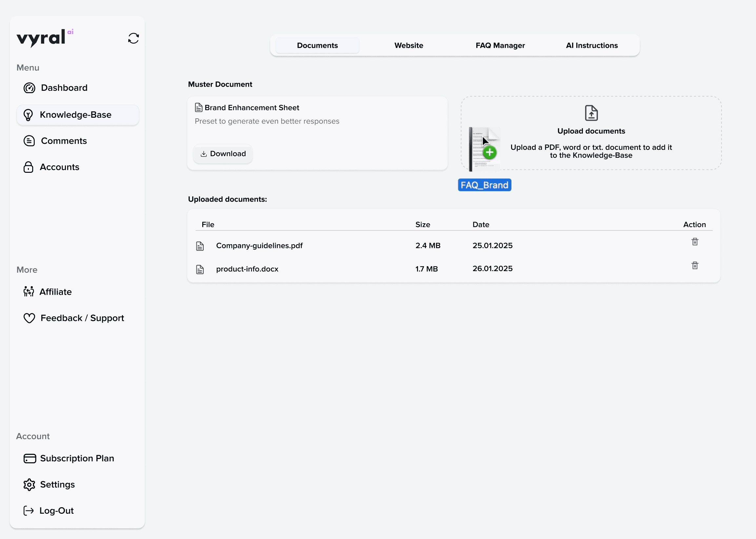The image size is (756, 539).
Task: Click the 2.4 MB size cell
Action: [428, 246]
